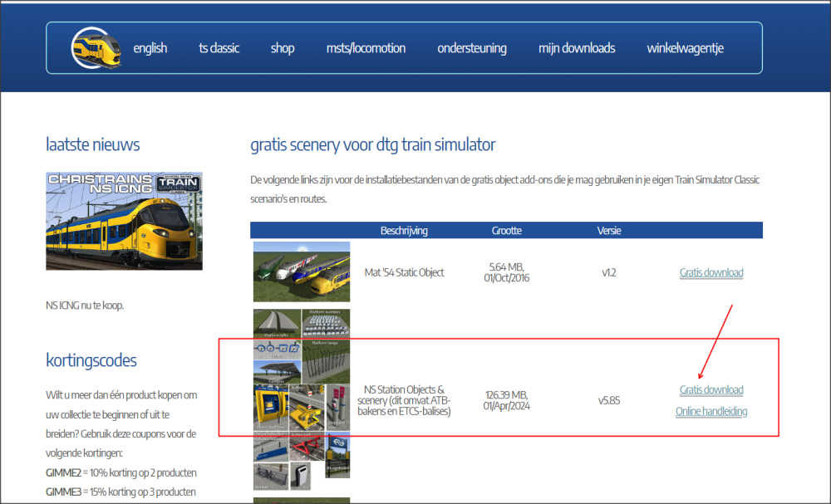Switch site language to english

pyautogui.click(x=150, y=48)
